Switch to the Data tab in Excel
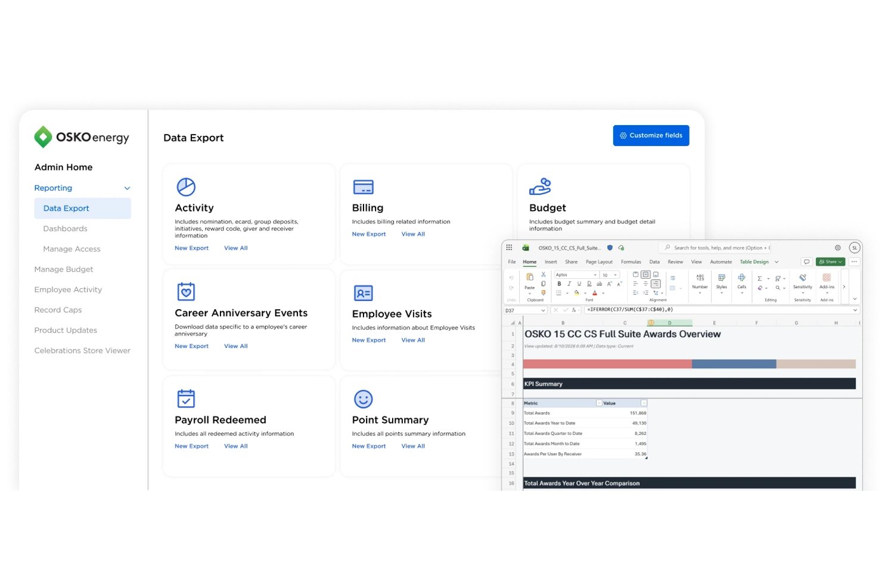 tap(654, 262)
